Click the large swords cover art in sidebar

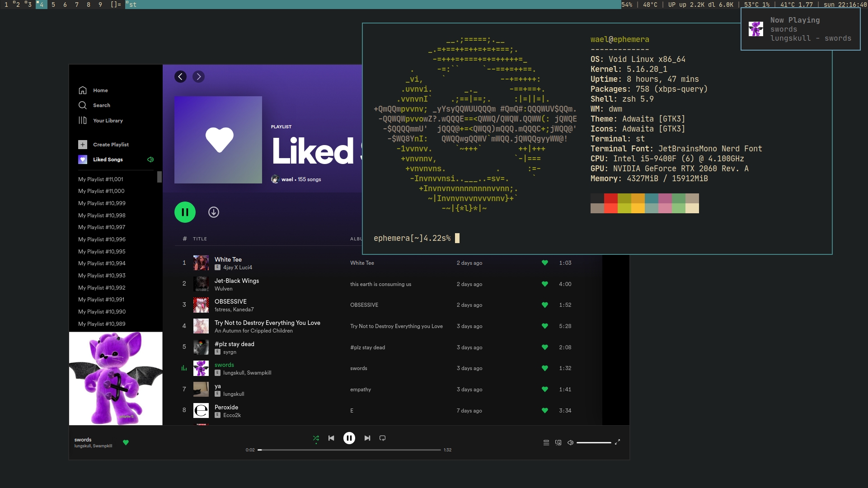pos(116,379)
